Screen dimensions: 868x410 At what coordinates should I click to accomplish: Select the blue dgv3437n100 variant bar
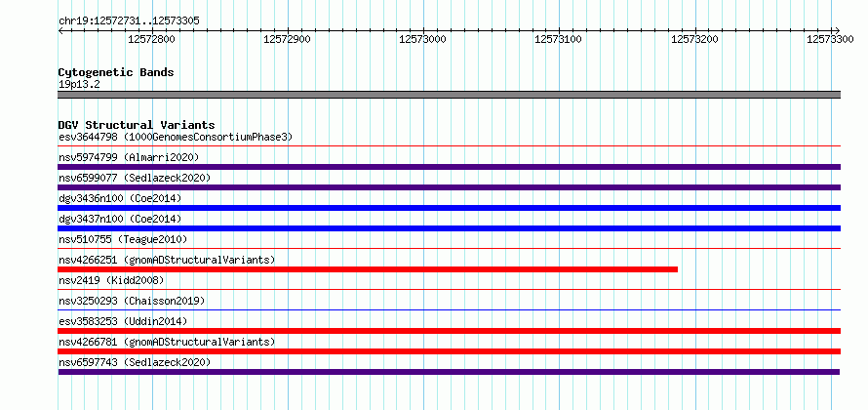(449, 228)
